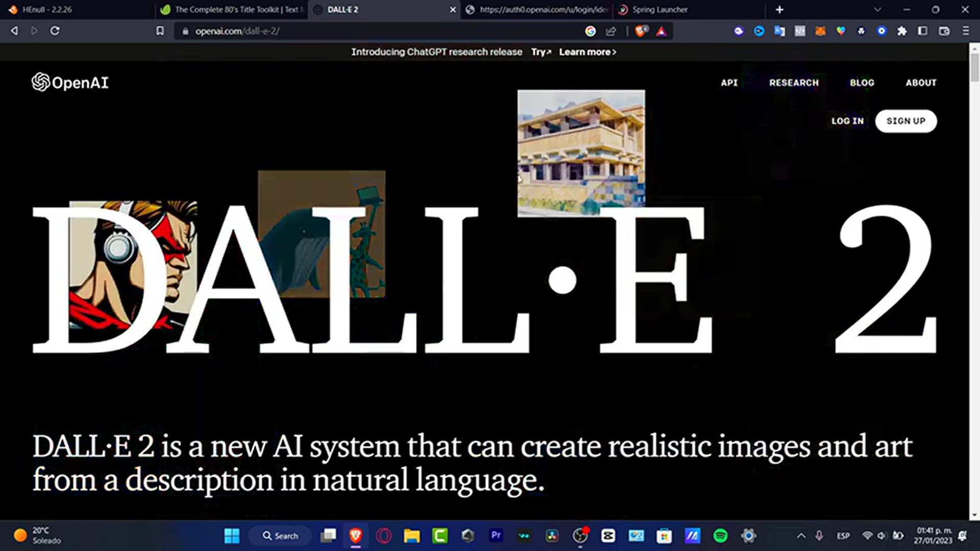Click the SIGN UP button
The width and height of the screenshot is (980, 551).
[906, 121]
